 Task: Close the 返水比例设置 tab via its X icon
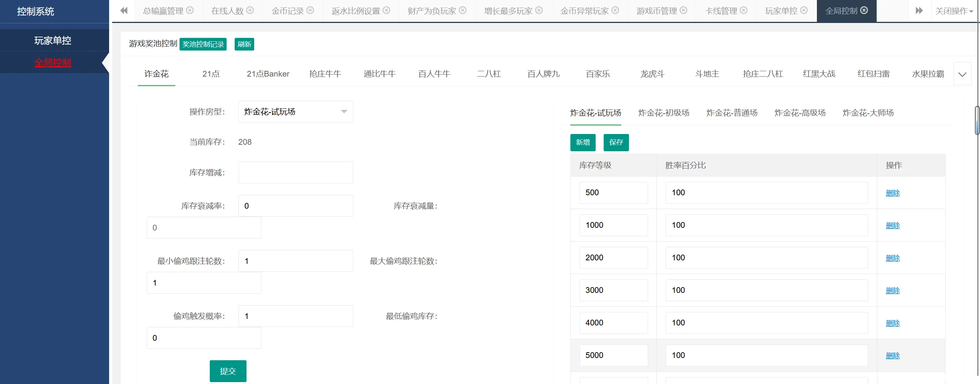pyautogui.click(x=387, y=10)
